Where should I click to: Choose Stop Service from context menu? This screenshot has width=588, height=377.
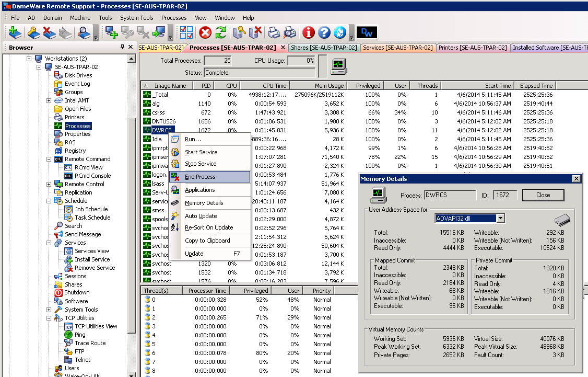click(x=209, y=164)
